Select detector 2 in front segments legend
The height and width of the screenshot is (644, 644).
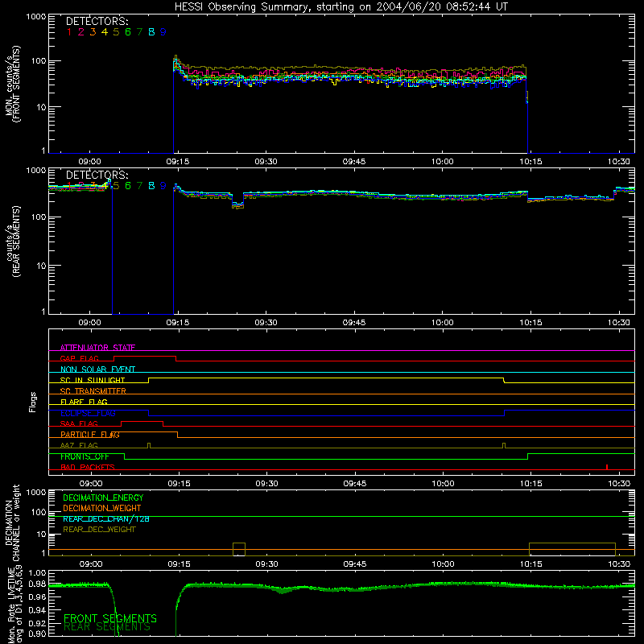point(81,32)
